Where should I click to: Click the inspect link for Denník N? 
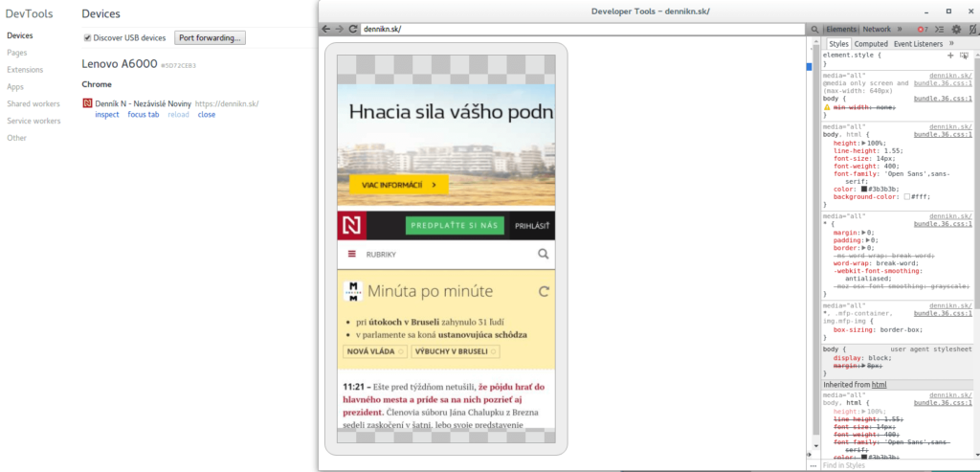[107, 114]
